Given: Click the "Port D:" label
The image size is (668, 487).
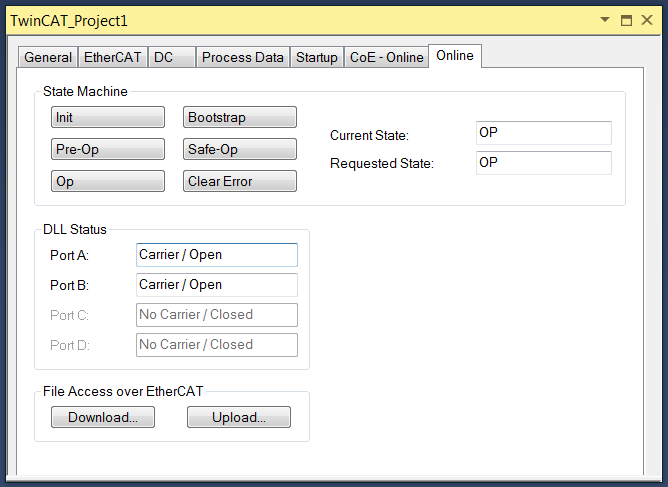Looking at the screenshot, I should click(x=70, y=345).
